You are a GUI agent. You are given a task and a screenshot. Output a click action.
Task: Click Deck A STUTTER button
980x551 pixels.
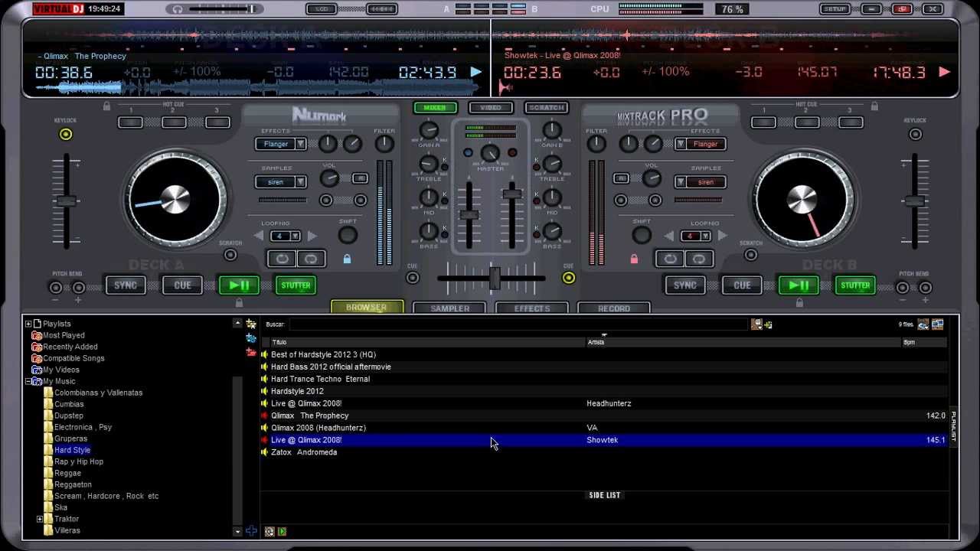pos(296,285)
